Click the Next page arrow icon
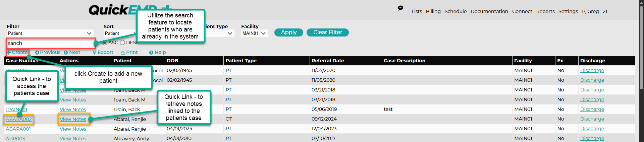 pos(66,53)
